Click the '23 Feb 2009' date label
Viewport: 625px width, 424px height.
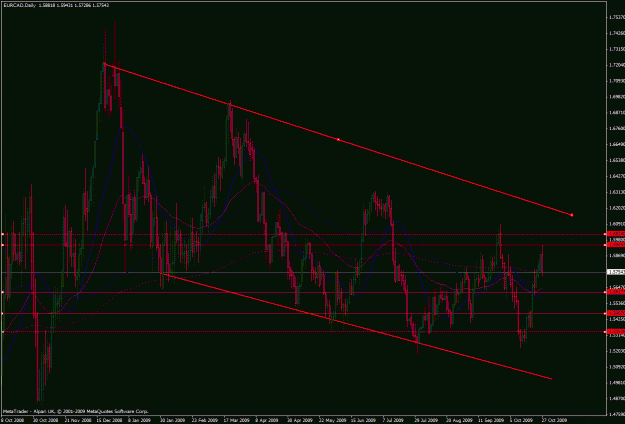tap(204, 420)
